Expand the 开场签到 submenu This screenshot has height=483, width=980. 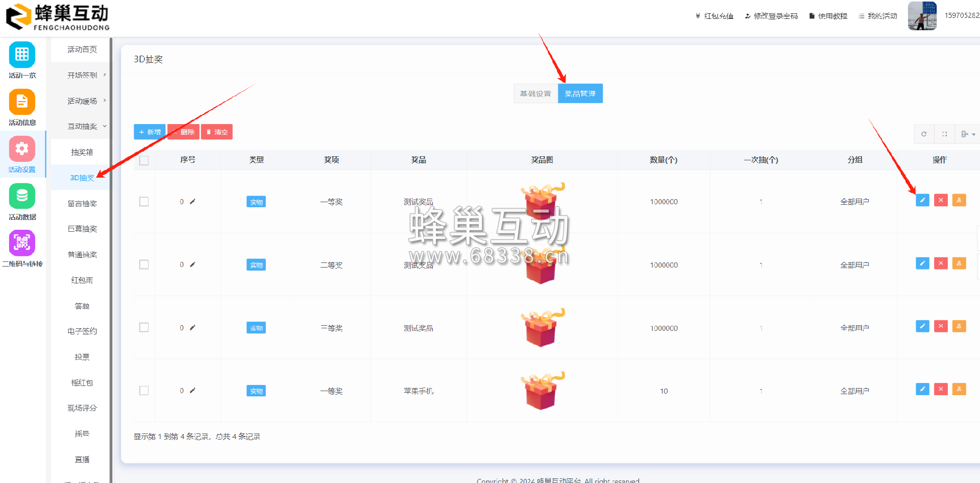83,75
